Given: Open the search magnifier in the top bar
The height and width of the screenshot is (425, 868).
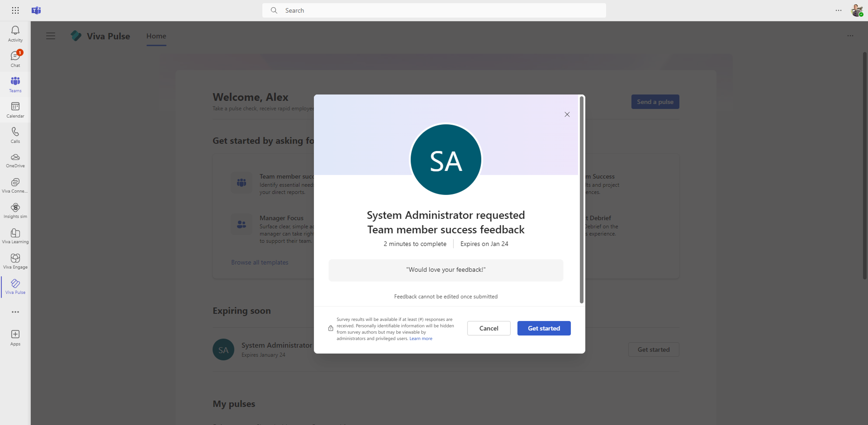Looking at the screenshot, I should [x=274, y=10].
